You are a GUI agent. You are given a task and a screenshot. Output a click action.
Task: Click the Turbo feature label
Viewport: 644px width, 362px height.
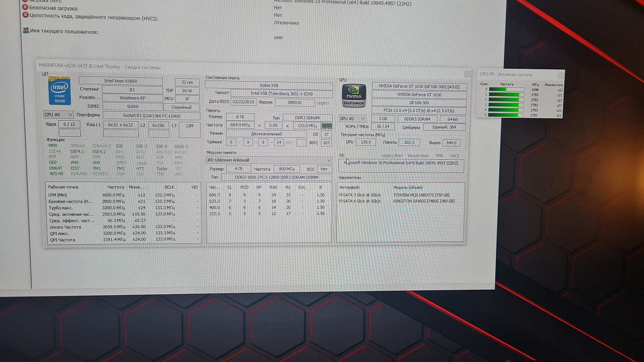coord(162,169)
